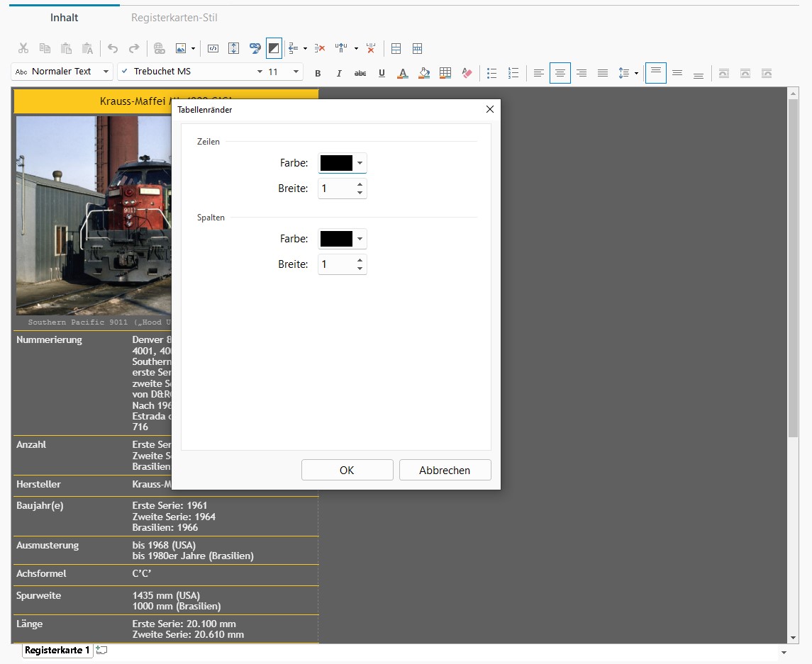812x664 pixels.
Task: Click the OK button
Action: (347, 470)
